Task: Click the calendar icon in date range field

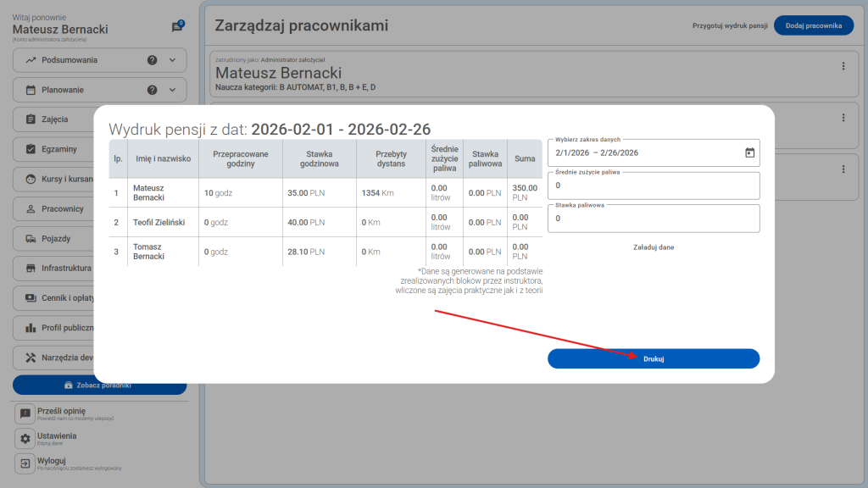Action: pyautogui.click(x=748, y=152)
